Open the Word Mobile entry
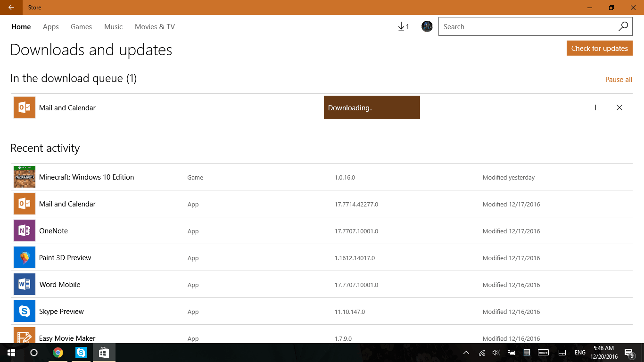This screenshot has width=644, height=362. 322,285
